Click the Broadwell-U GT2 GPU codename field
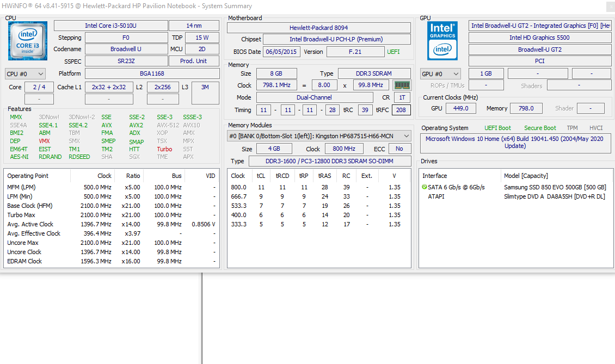The height and width of the screenshot is (364, 615). point(540,50)
